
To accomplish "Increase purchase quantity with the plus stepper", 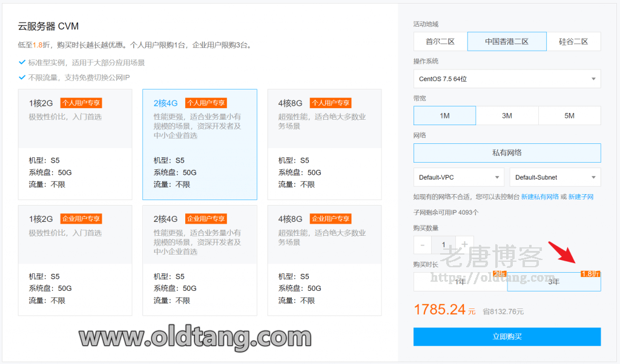I will [x=464, y=245].
